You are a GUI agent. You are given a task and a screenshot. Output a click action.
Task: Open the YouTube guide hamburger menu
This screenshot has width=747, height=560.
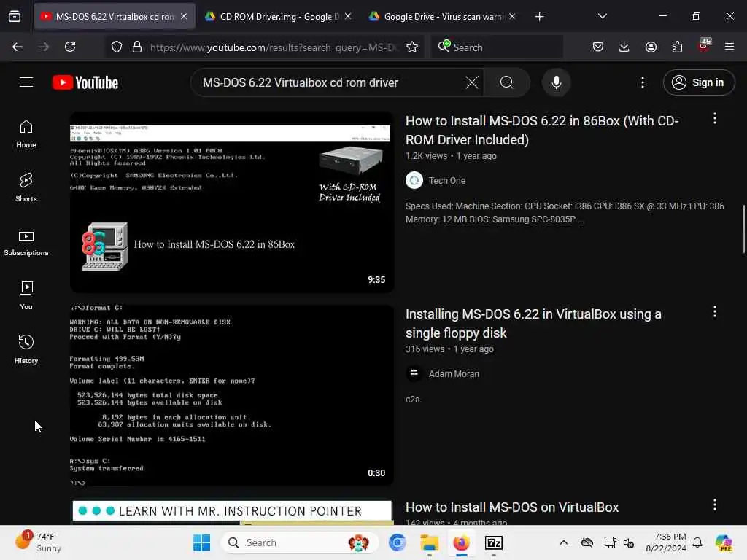[x=26, y=82]
